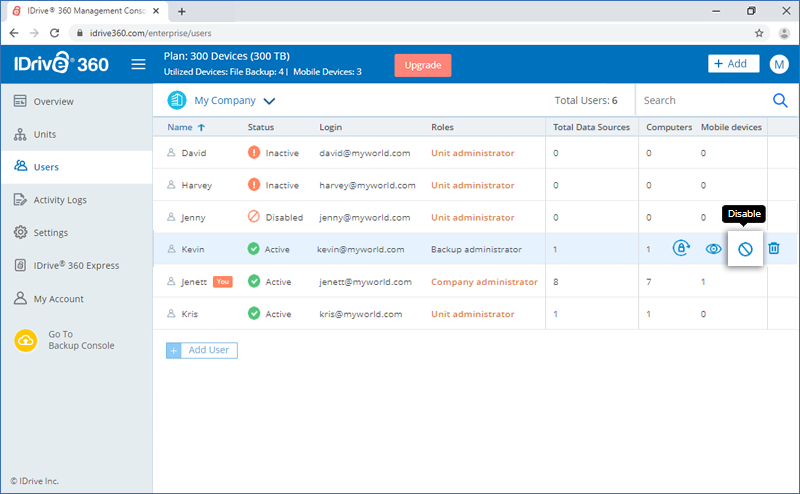Click the browser profile icon

click(784, 33)
